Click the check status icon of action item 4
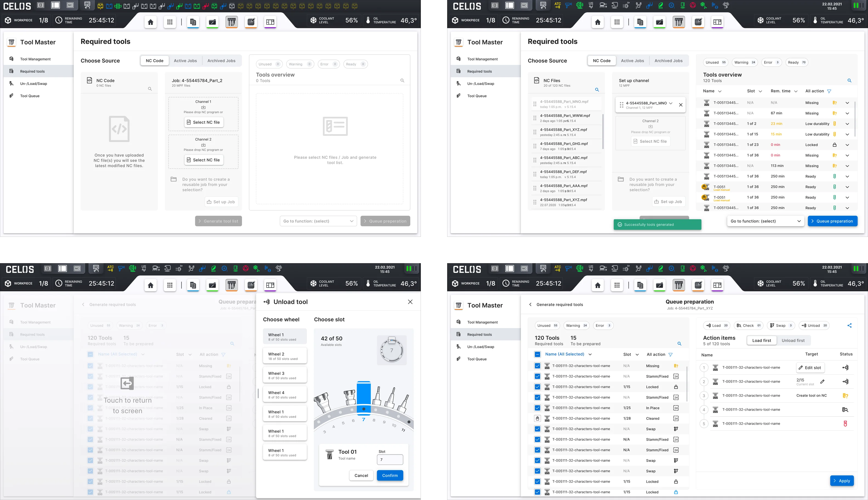The image size is (868, 500). (x=845, y=410)
